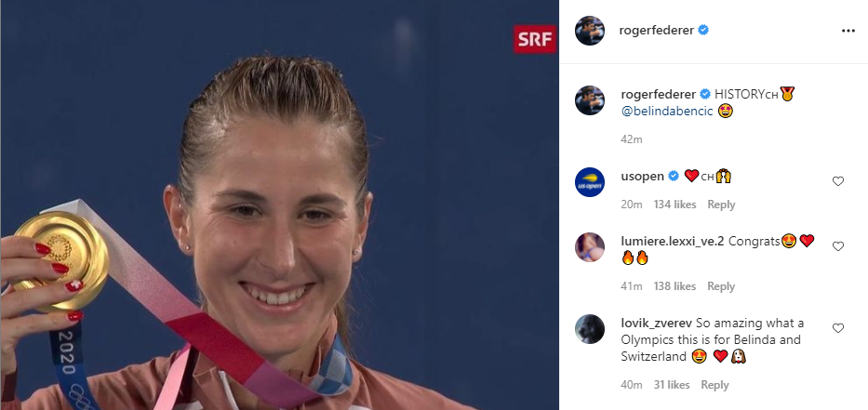
Task: View the 138 likes list
Action: click(x=674, y=286)
